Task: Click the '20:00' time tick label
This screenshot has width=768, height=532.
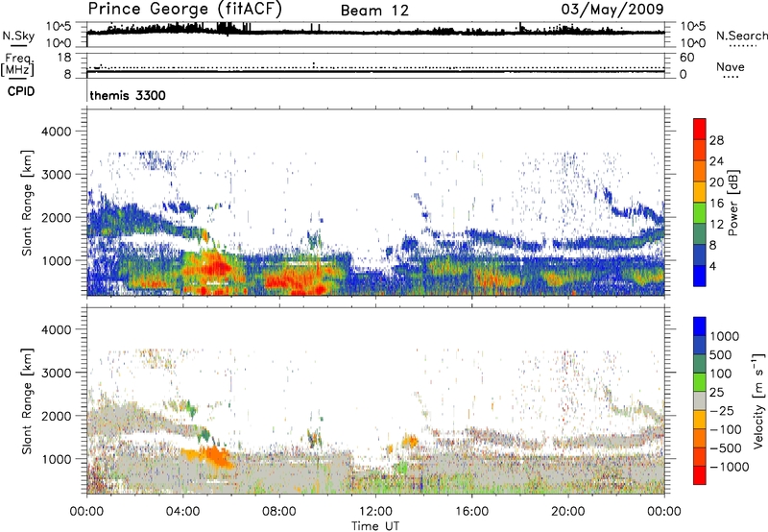Action: pyautogui.click(x=567, y=512)
